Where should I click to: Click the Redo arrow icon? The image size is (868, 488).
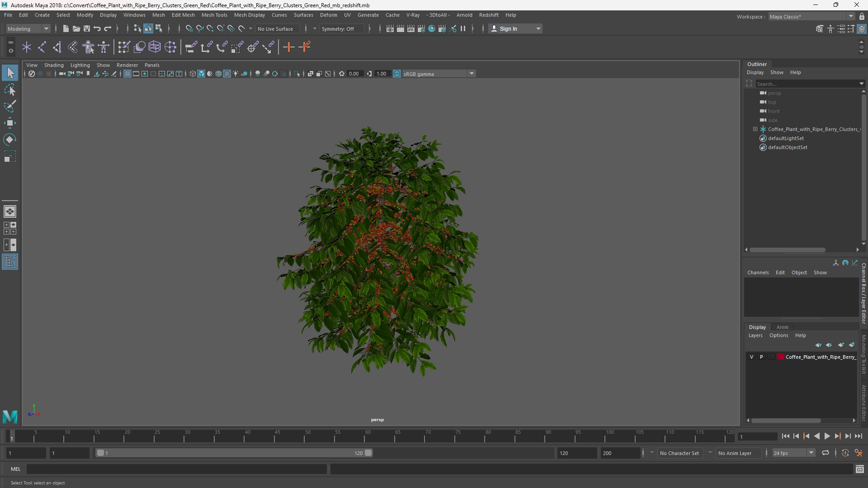tap(108, 28)
